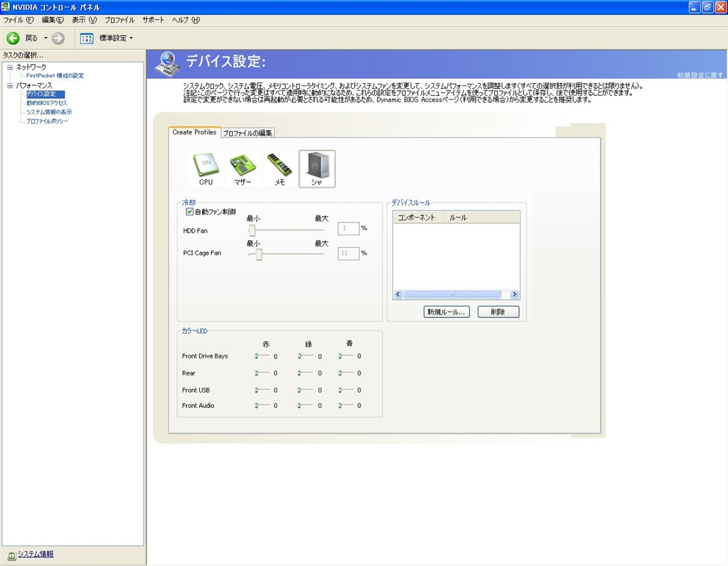
Task: Open the 編集 menu
Action: point(53,20)
